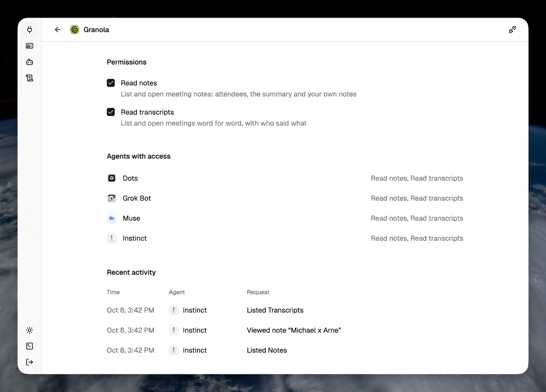Click the Agents with access heading
The width and height of the screenshot is (546, 392).
138,156
